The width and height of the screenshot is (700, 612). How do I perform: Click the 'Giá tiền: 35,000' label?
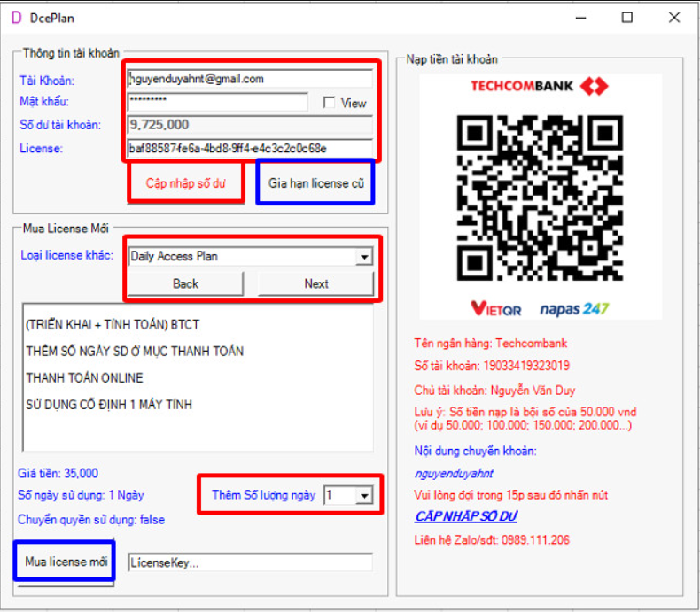pyautogui.click(x=58, y=473)
